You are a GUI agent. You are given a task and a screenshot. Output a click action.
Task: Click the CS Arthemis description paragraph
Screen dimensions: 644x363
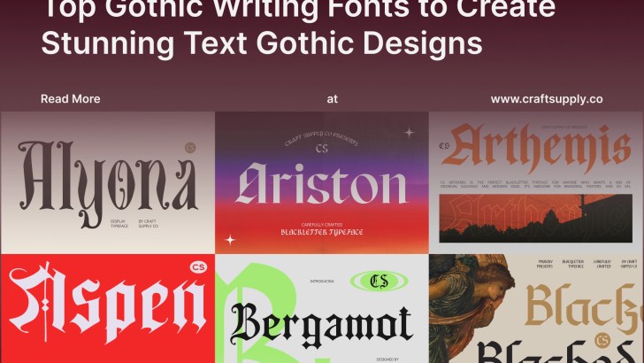(x=535, y=184)
